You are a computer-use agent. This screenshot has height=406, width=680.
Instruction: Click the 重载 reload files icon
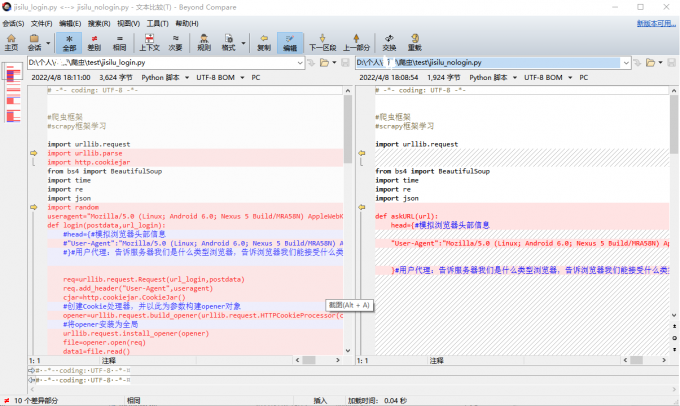415,43
